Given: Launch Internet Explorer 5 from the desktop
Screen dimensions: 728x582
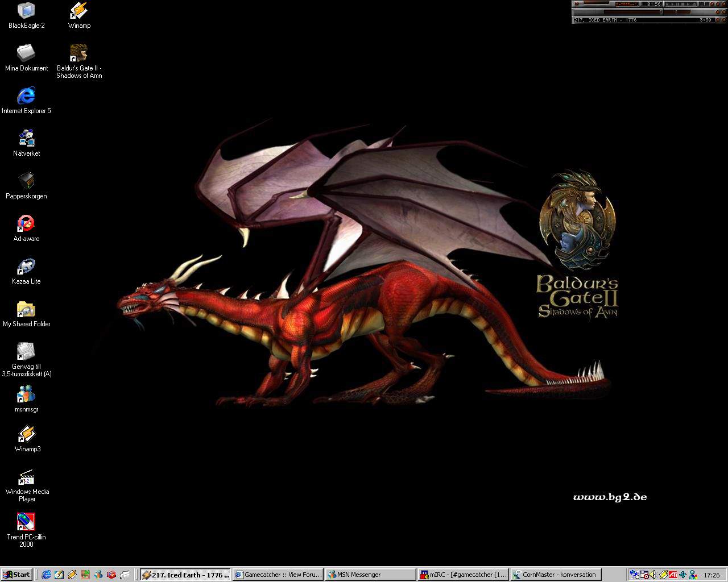Looking at the screenshot, I should pyautogui.click(x=26, y=101).
